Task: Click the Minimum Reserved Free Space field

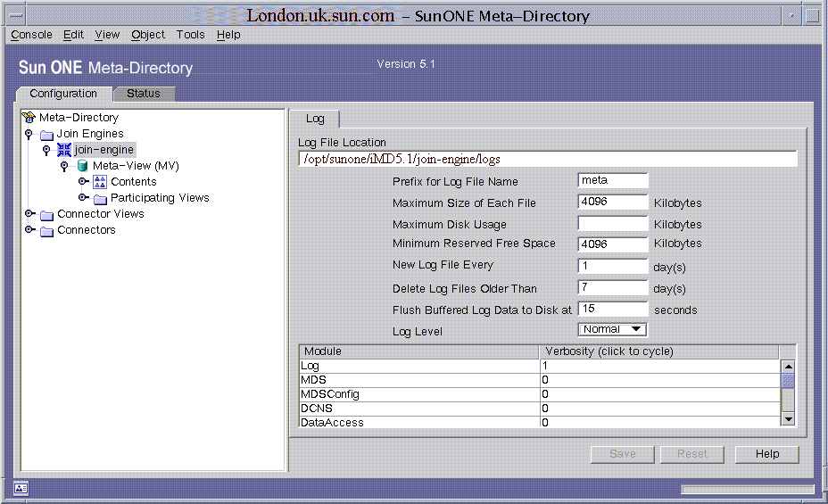Action: click(x=613, y=244)
